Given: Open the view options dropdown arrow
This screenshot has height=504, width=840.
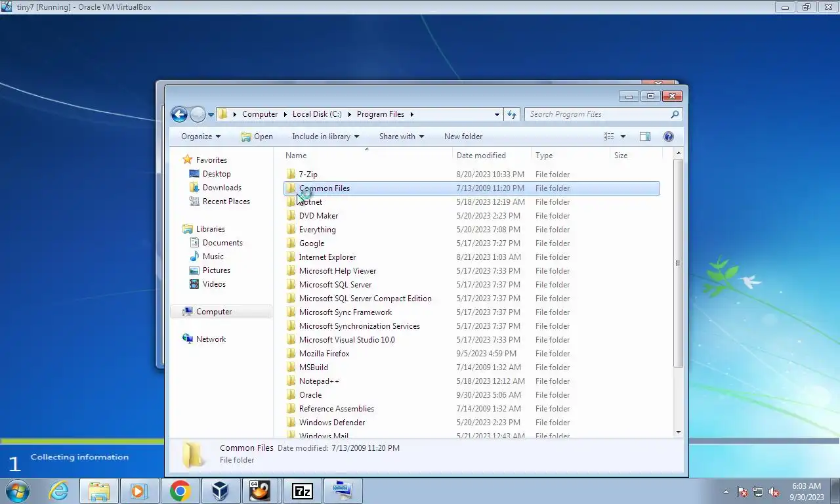Looking at the screenshot, I should tap(623, 136).
